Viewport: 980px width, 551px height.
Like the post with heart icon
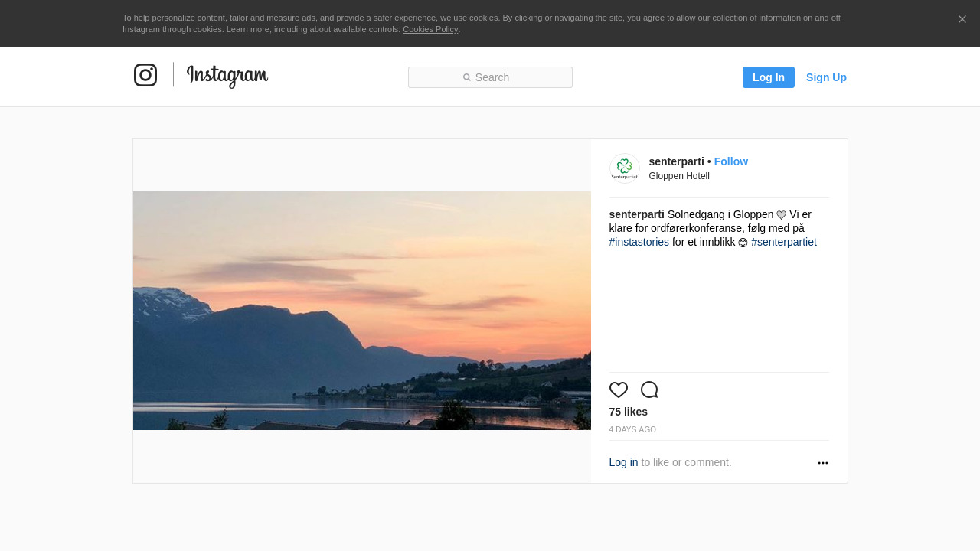(618, 390)
